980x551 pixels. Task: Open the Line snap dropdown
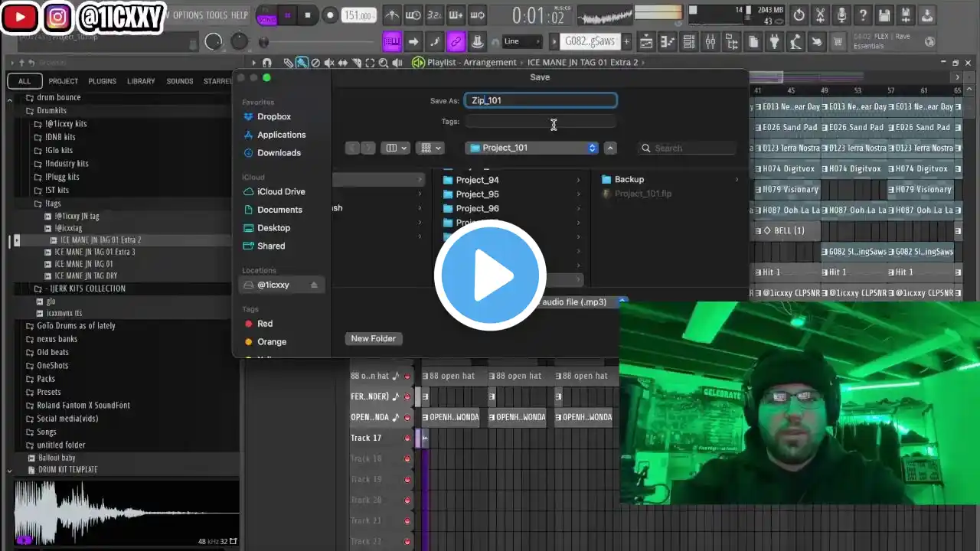(x=521, y=41)
